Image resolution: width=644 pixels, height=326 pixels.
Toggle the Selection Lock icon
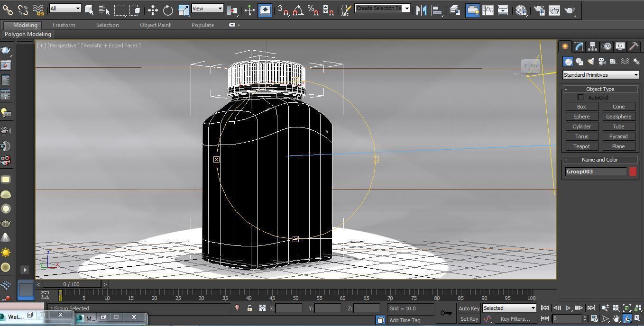coord(249,308)
